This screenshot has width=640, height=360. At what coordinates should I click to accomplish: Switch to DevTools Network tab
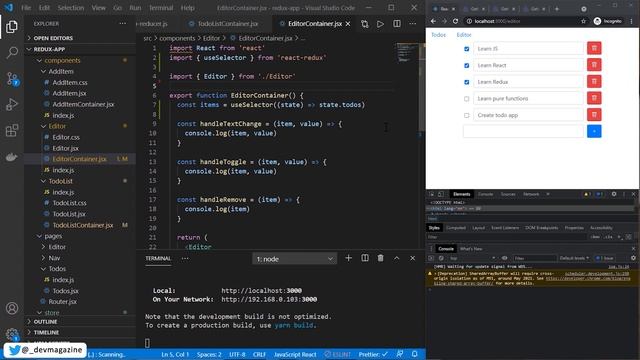(531, 194)
